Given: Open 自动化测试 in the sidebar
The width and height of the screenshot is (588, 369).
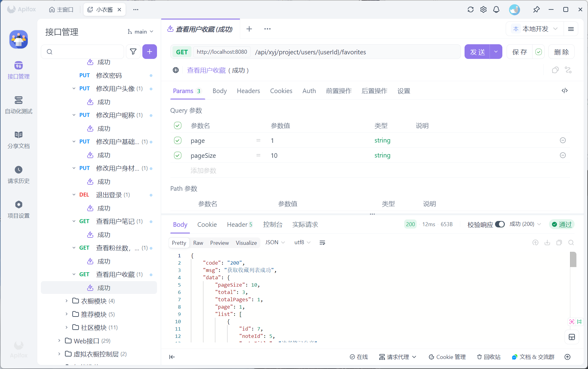Looking at the screenshot, I should coord(19,105).
